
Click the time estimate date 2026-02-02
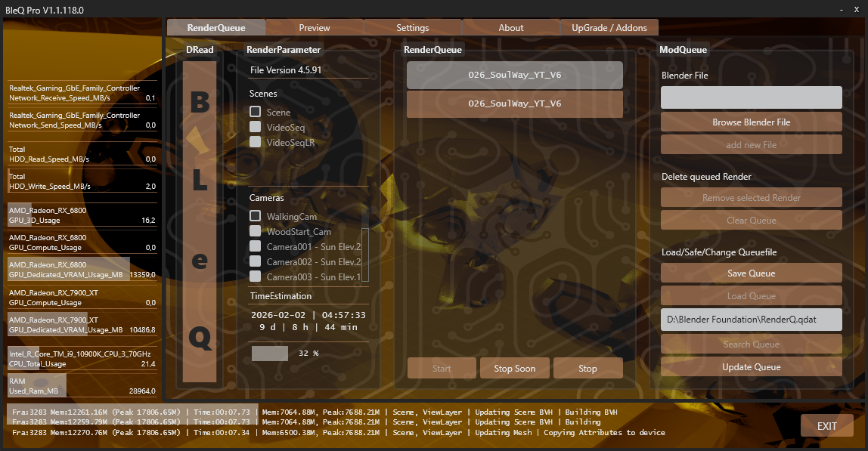point(278,315)
